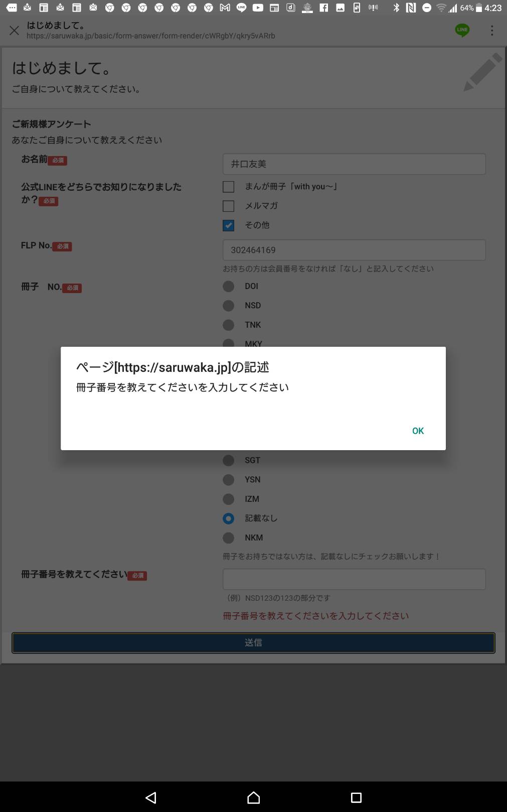Screen dimensions: 507x812
Task: Tap the Android home navigation button
Action: (x=254, y=797)
